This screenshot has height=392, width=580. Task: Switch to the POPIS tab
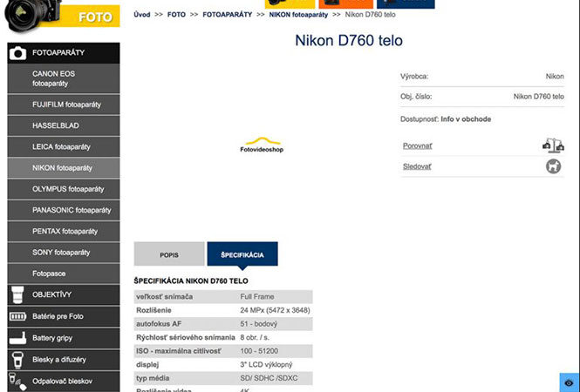[x=169, y=253]
